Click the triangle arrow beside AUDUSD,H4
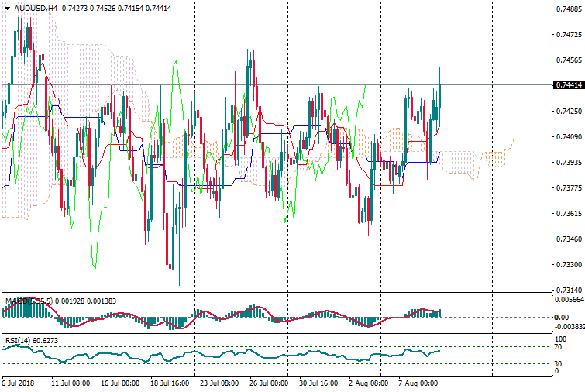Viewport: 585px width, 392px height. tap(6, 8)
